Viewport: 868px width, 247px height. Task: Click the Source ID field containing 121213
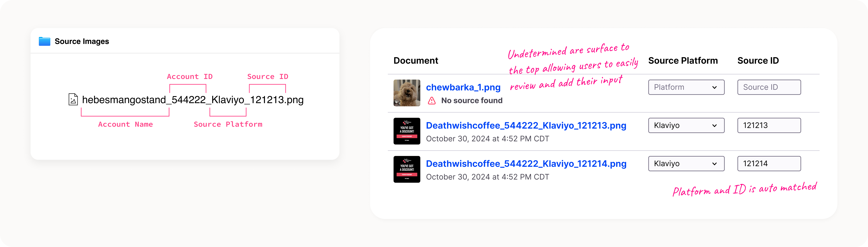769,125
